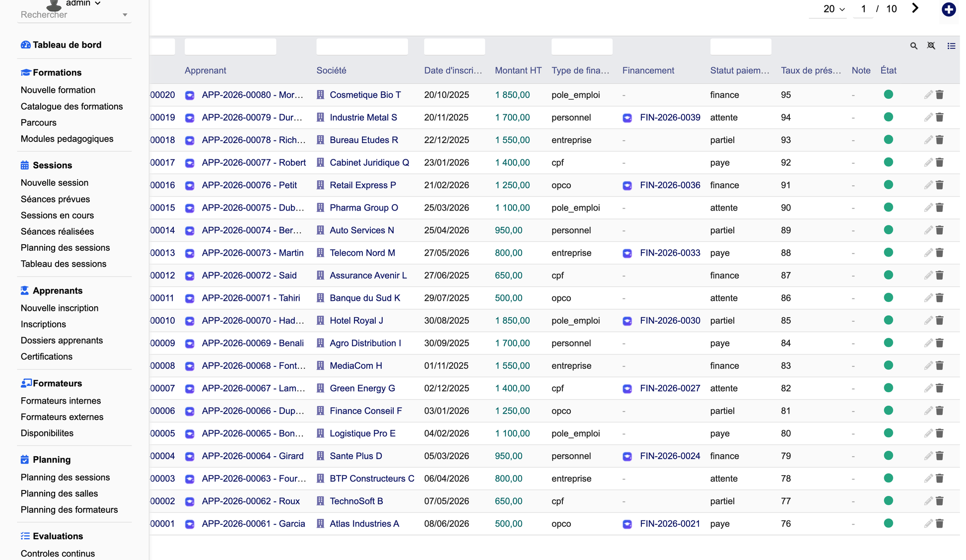Click the Formations graduation cap icon
Screen dimensions: 966x560
[25, 72]
